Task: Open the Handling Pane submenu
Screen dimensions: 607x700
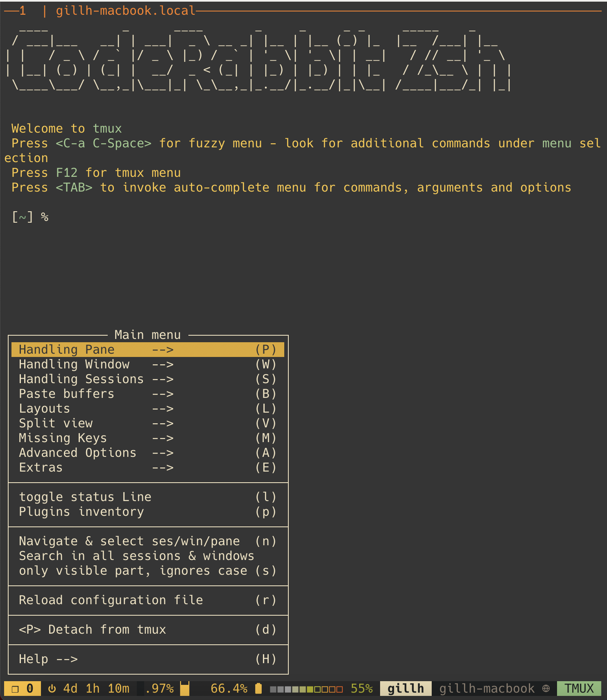Action: click(x=148, y=350)
